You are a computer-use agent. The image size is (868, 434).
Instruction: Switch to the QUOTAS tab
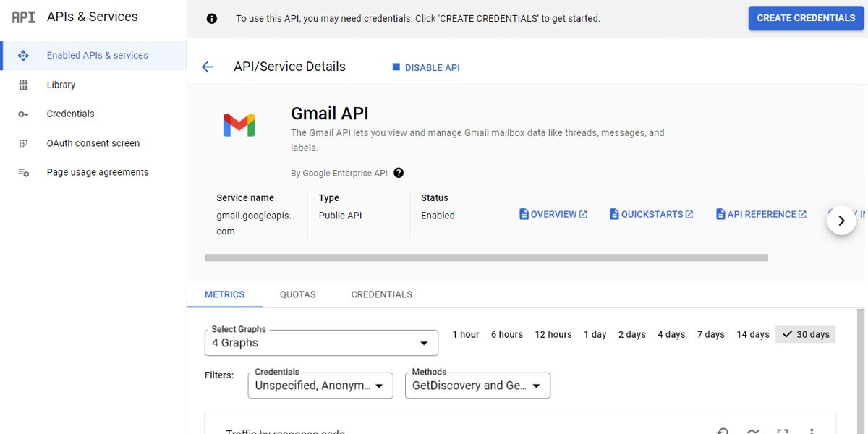click(298, 294)
